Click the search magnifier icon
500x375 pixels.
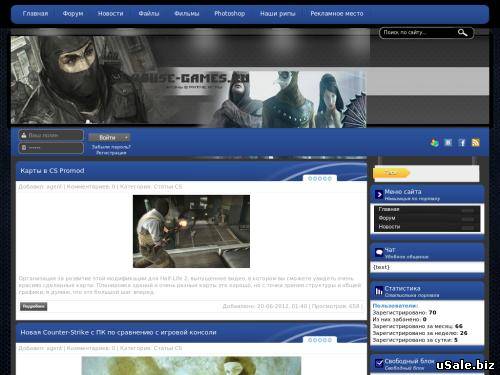(462, 33)
